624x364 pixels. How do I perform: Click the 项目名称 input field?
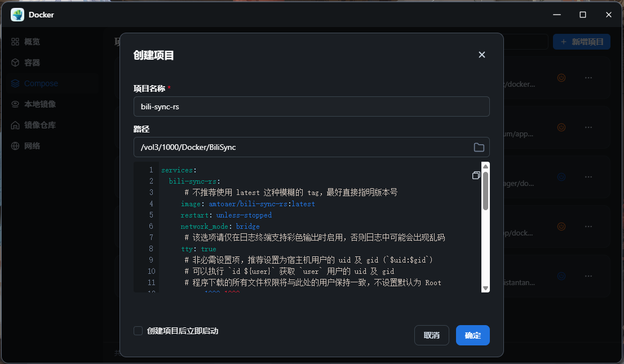click(312, 106)
